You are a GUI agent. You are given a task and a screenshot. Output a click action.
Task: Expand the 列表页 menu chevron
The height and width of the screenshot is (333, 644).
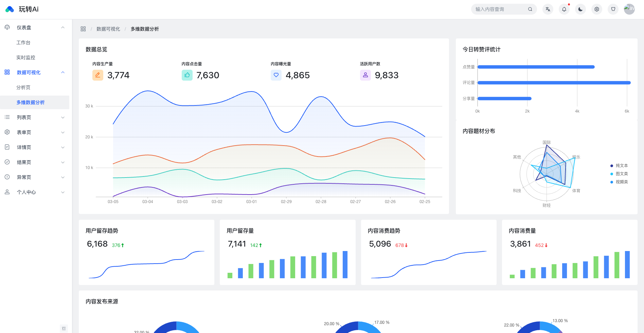coord(63,117)
